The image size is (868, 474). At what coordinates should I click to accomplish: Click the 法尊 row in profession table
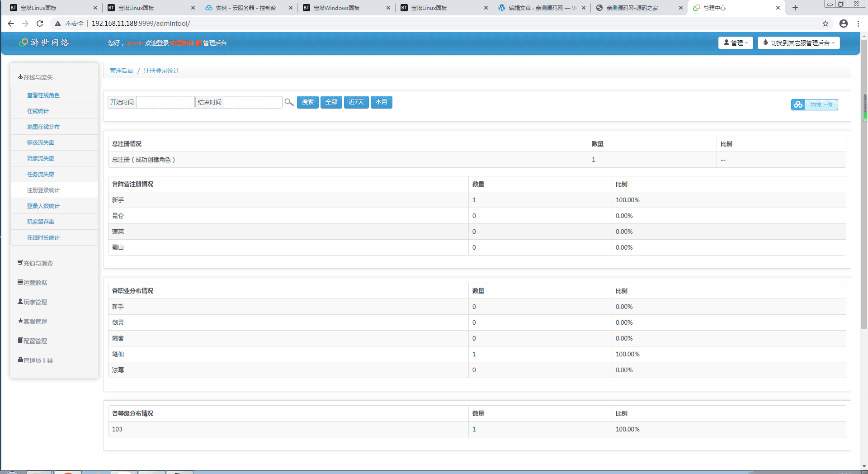coord(477,370)
